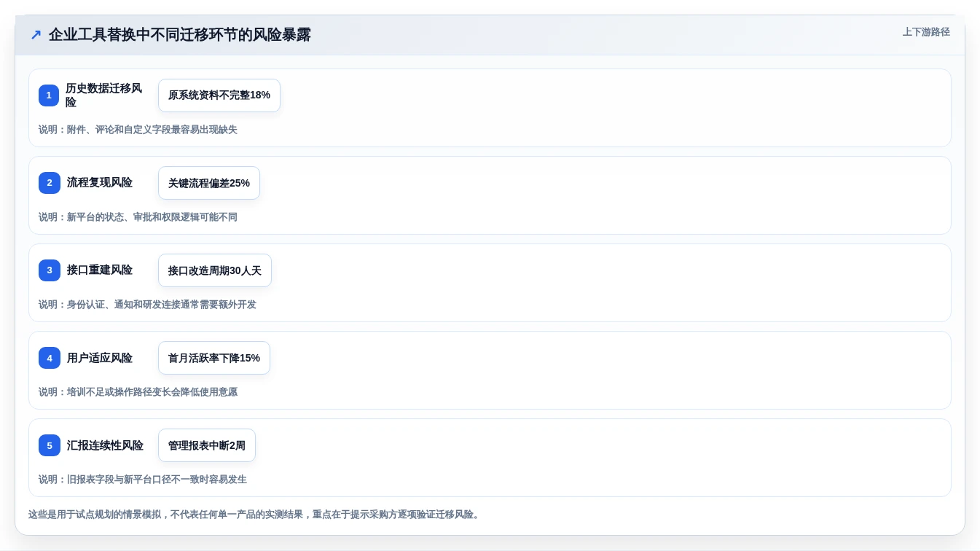Click the number 5 badge for 汇报连续性风险
The height and width of the screenshot is (551, 980).
[50, 445]
